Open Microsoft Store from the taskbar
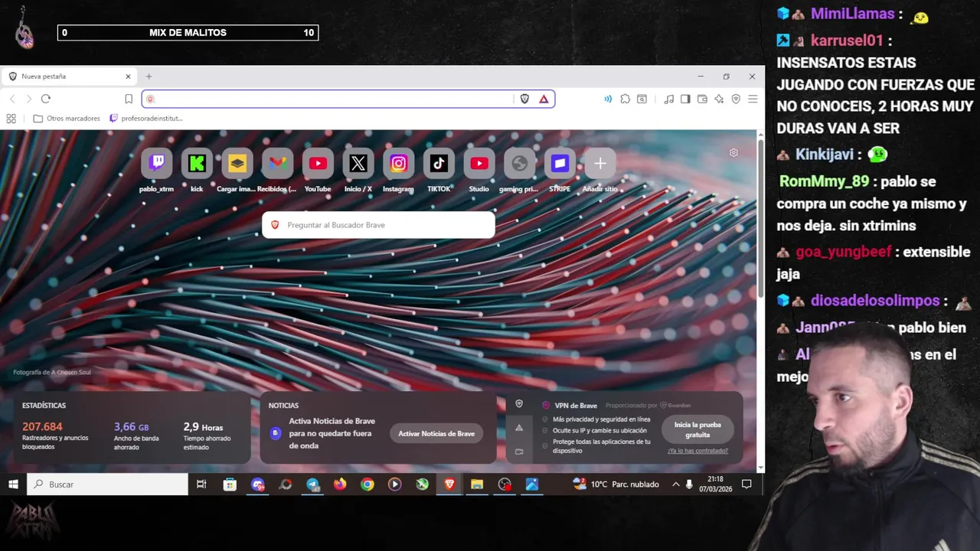The width and height of the screenshot is (980, 551). click(230, 484)
